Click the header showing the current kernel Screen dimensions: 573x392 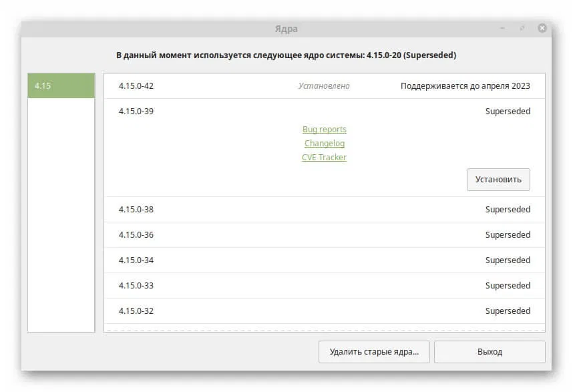pyautogui.click(x=287, y=55)
